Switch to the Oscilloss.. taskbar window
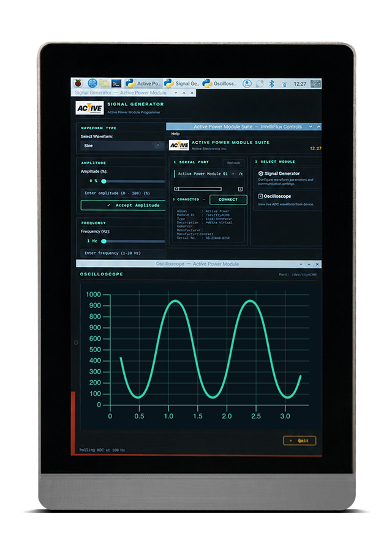The width and height of the screenshot is (392, 551). [x=220, y=83]
